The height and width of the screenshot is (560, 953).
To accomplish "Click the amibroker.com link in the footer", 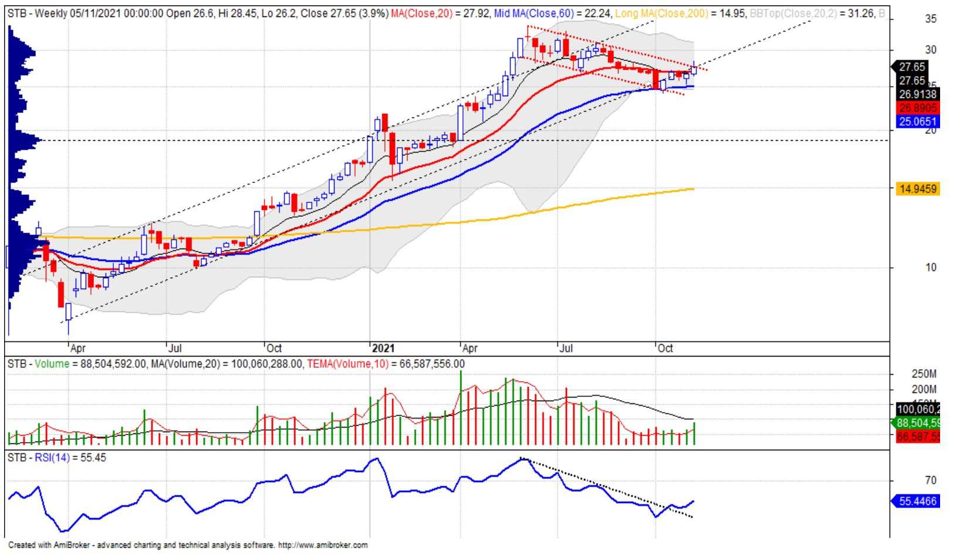I will (x=323, y=545).
